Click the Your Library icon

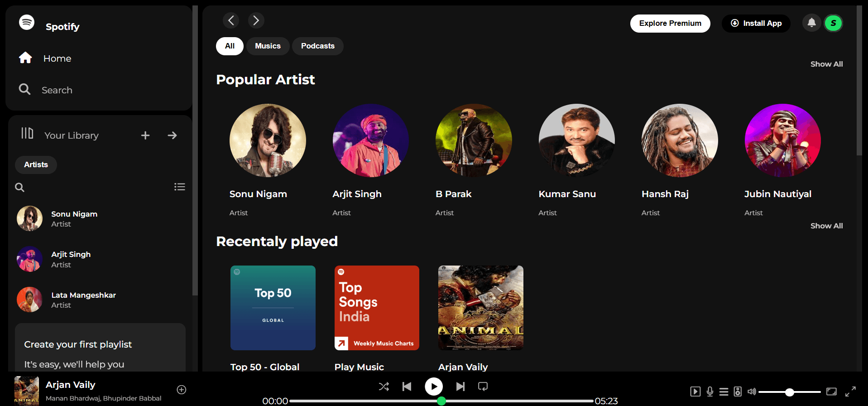pyautogui.click(x=27, y=133)
